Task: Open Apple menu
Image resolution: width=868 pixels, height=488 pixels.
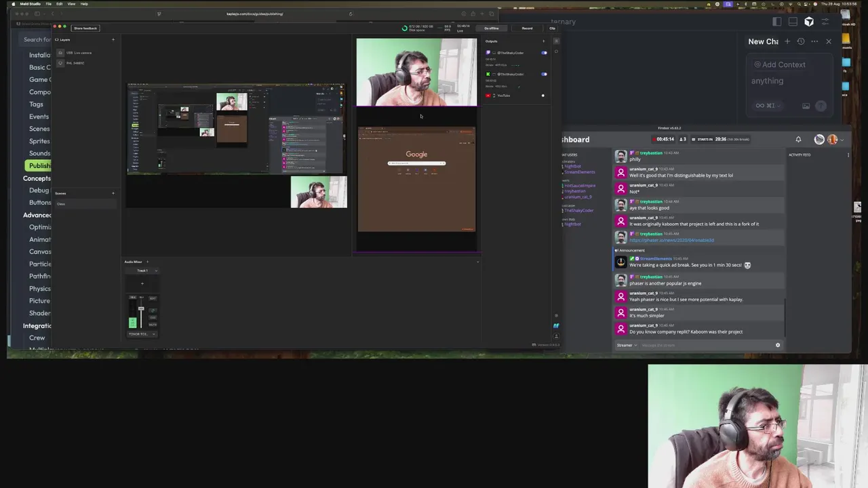Action: click(13, 4)
